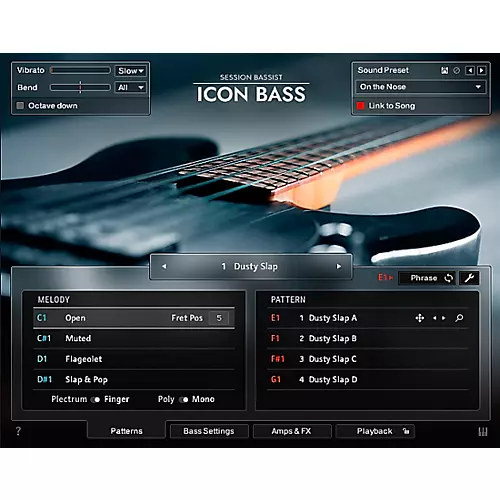The height and width of the screenshot is (500, 500).
Task: Open the Bass Settings tab
Action: click(x=209, y=431)
